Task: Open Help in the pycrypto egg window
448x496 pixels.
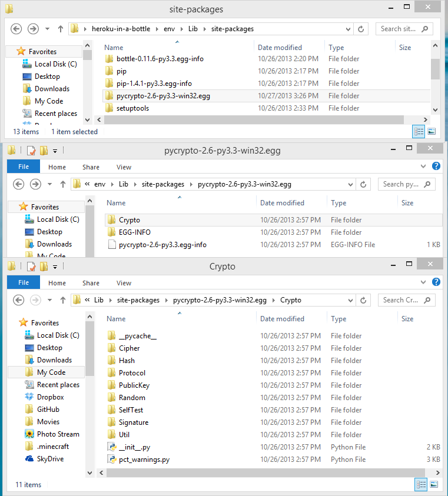Action: click(x=436, y=166)
